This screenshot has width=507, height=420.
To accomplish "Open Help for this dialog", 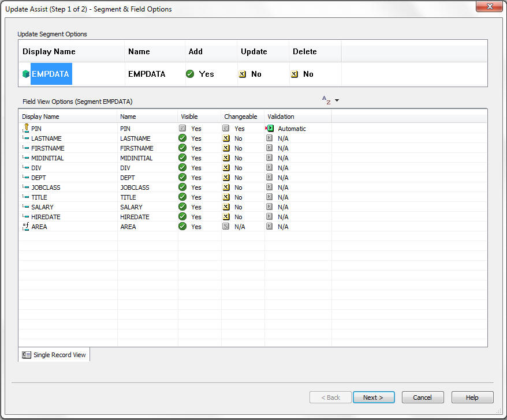I will pos(472,397).
